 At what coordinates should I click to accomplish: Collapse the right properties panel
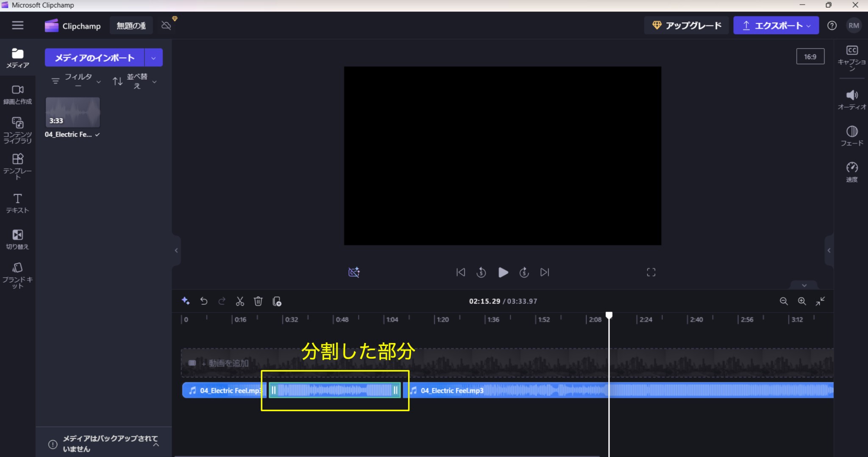point(829,251)
